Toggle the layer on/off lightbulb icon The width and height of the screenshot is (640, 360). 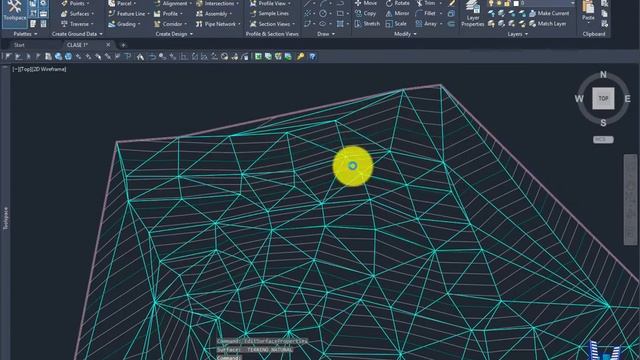(491, 3)
